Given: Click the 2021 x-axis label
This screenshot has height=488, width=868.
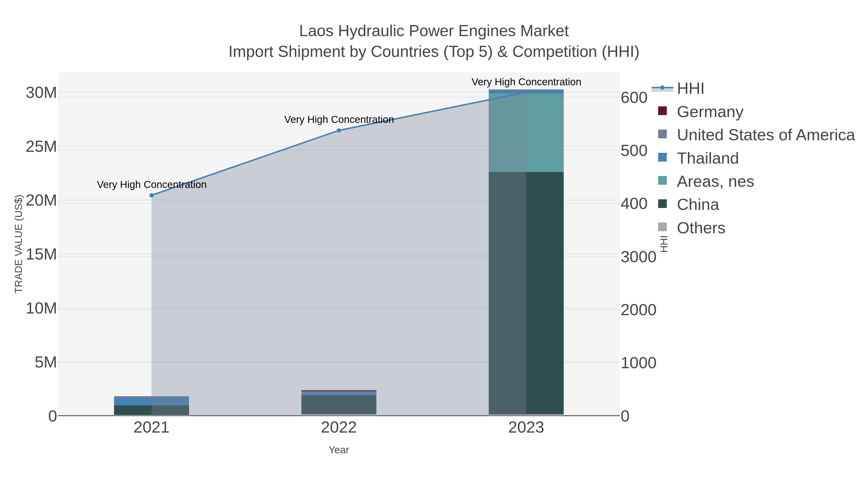Looking at the screenshot, I should pos(152,428).
